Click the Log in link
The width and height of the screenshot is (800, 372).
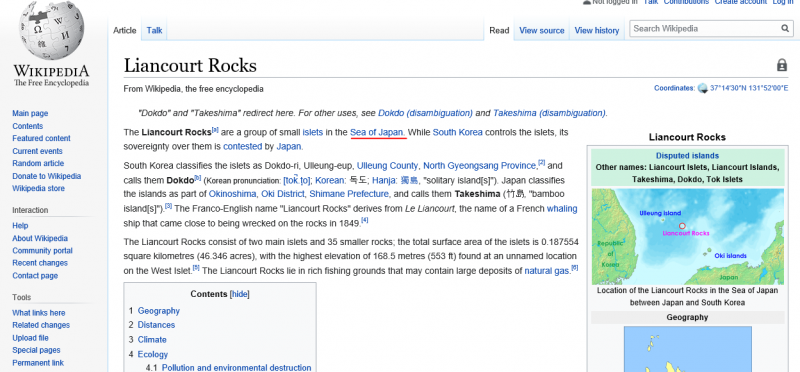(x=783, y=2)
